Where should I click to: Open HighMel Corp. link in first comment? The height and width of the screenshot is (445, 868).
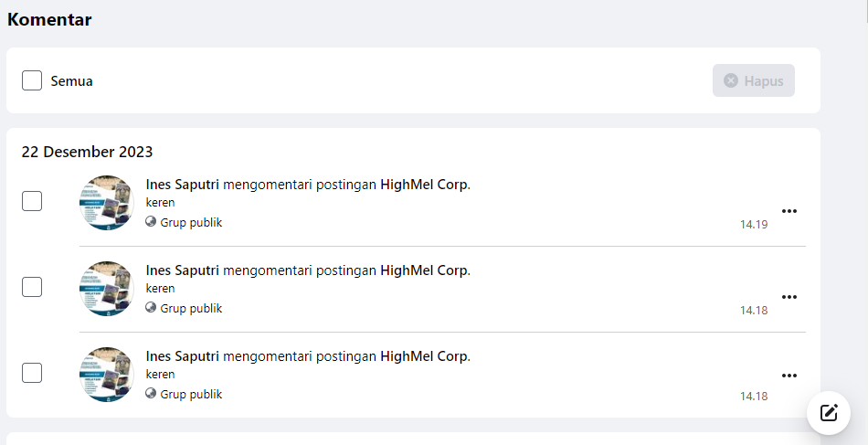(425, 185)
